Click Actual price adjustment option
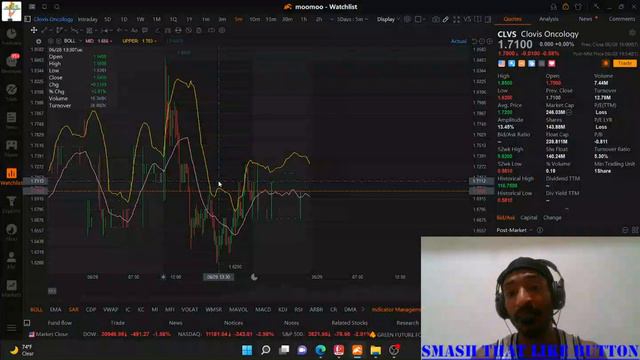This screenshot has height=360, width=640. [458, 41]
